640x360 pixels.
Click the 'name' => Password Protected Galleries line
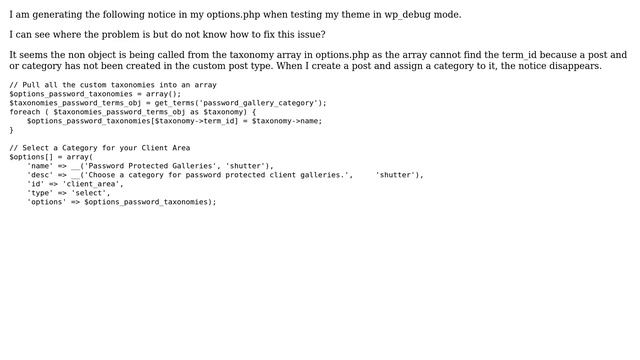tap(150, 166)
